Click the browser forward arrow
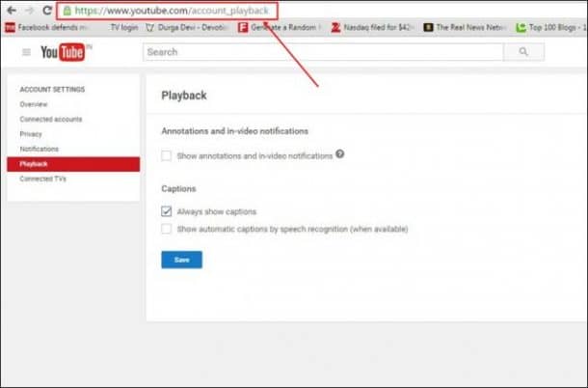Image resolution: width=588 pixels, height=388 pixels. click(x=27, y=11)
